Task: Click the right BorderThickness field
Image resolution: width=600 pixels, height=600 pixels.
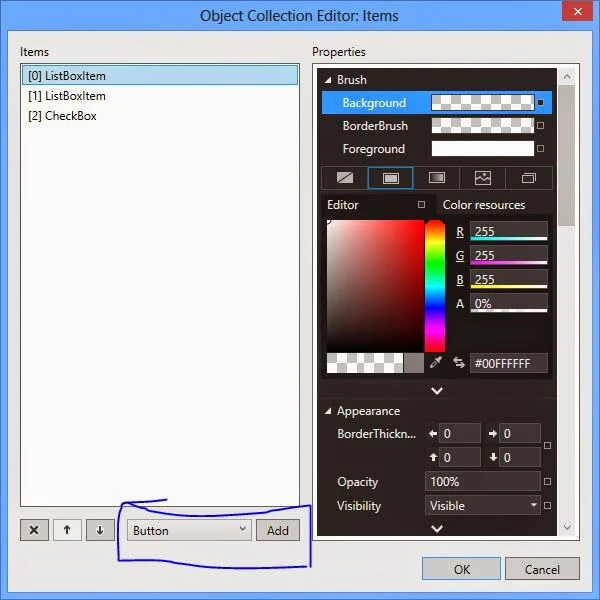Action: 520,434
